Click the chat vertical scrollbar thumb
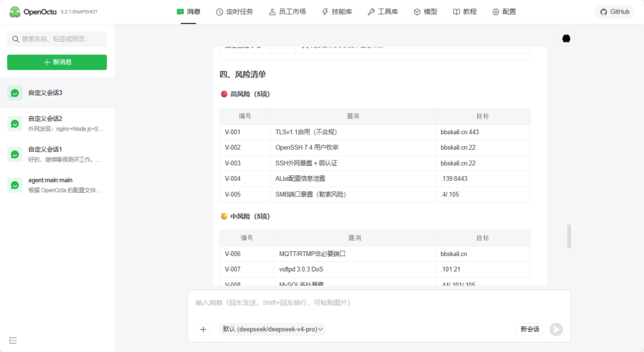 [569, 236]
